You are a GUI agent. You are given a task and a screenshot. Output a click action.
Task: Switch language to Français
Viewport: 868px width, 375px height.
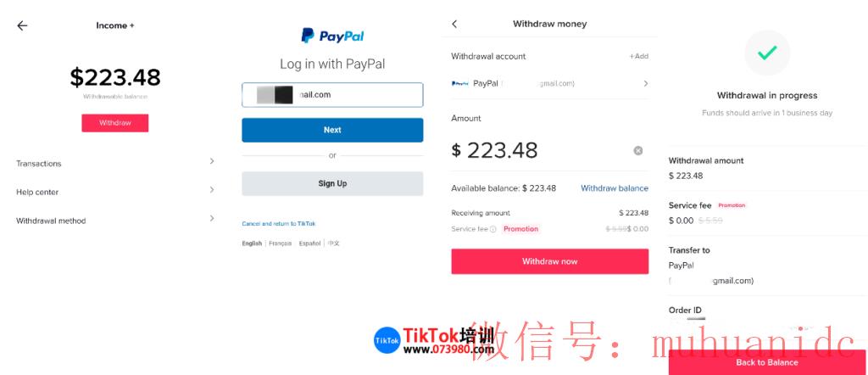[280, 243]
